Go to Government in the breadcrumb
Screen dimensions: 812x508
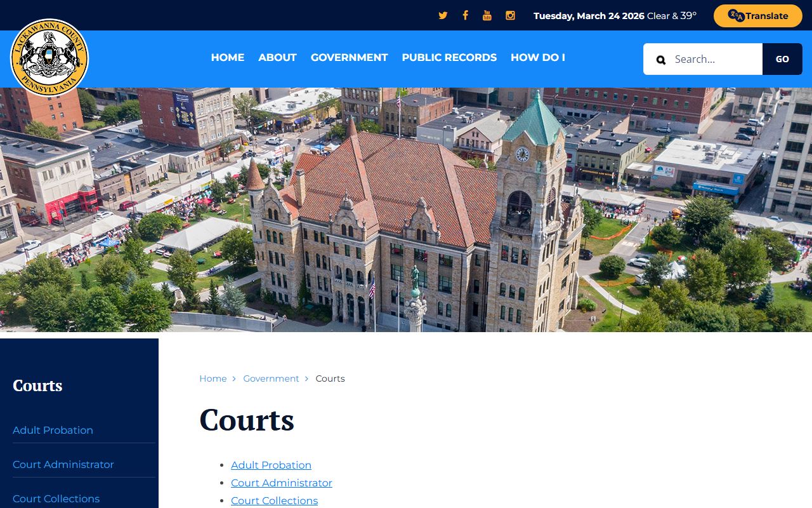[271, 378]
